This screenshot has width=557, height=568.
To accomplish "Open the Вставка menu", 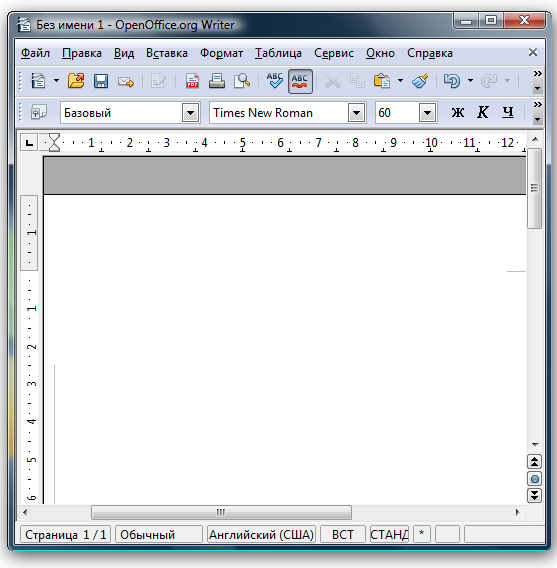I will click(167, 53).
